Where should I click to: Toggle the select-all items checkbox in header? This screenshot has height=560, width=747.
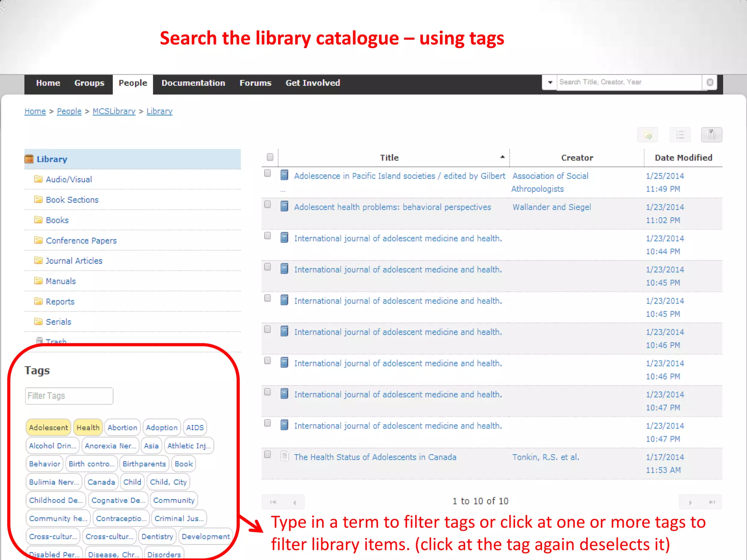tap(270, 157)
